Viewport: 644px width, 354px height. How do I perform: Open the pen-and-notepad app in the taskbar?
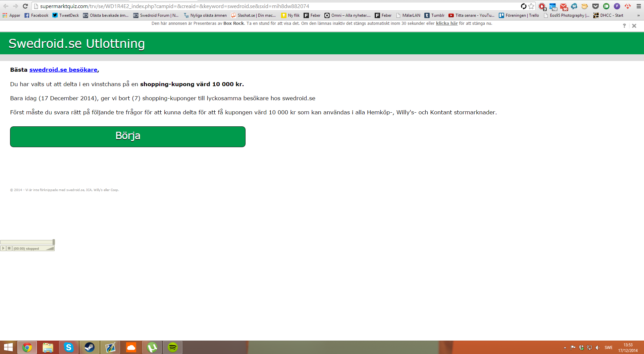click(110, 347)
